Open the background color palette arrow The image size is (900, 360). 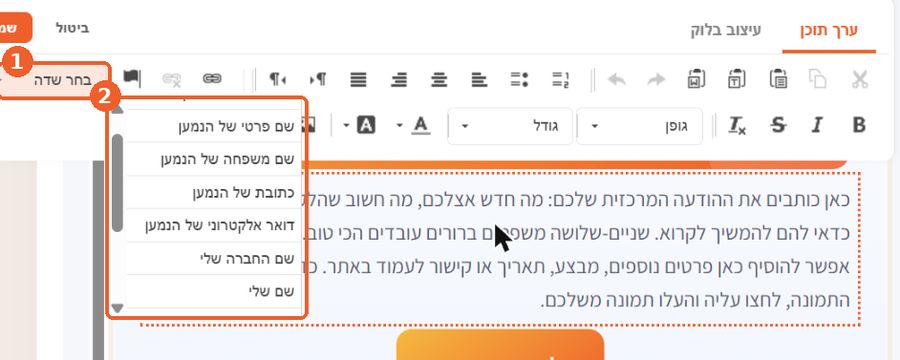coord(346,125)
